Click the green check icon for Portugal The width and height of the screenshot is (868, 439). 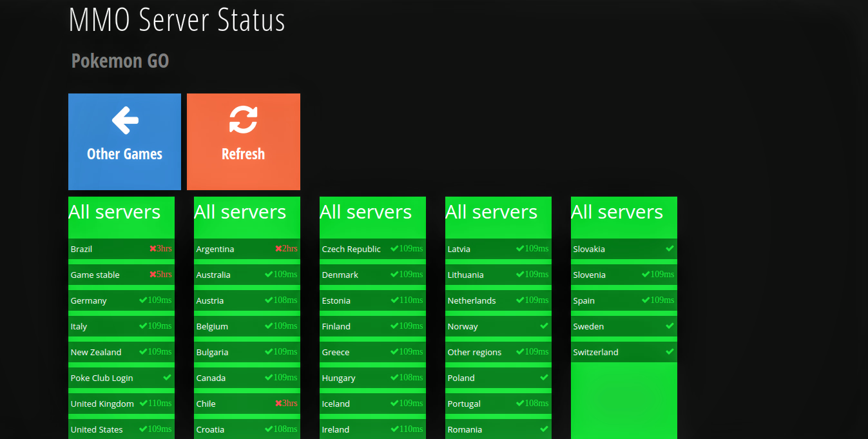click(520, 404)
